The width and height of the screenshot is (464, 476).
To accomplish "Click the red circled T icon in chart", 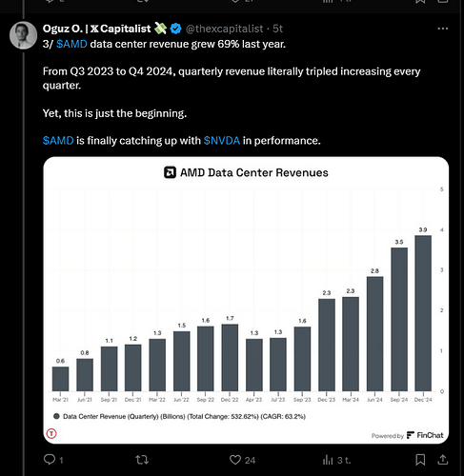I will point(51,433).
